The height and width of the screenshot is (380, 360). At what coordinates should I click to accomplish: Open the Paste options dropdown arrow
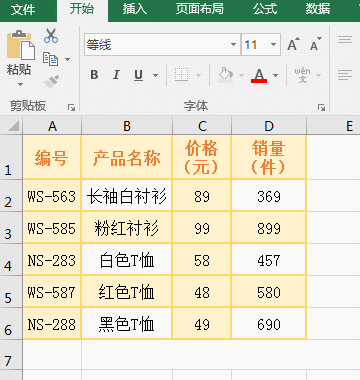coord(20,84)
